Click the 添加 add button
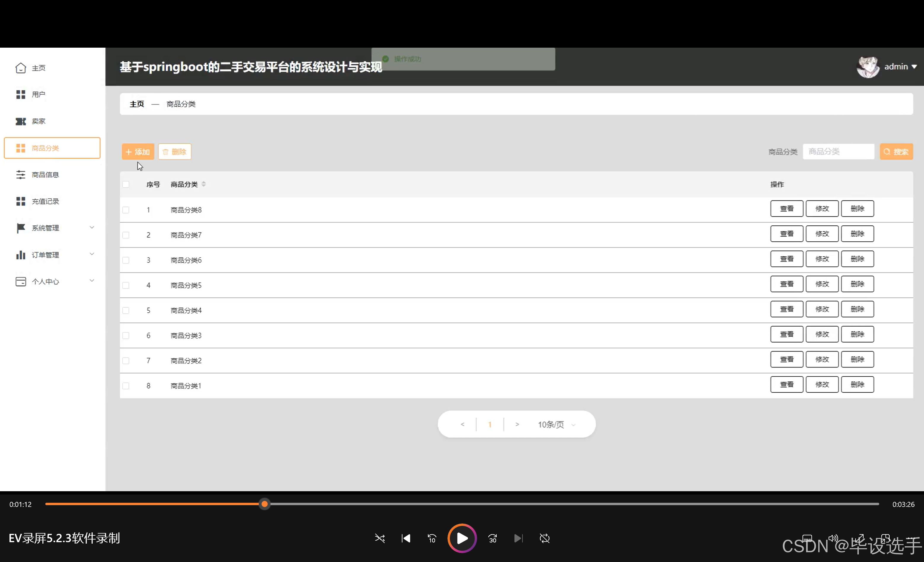 (138, 152)
